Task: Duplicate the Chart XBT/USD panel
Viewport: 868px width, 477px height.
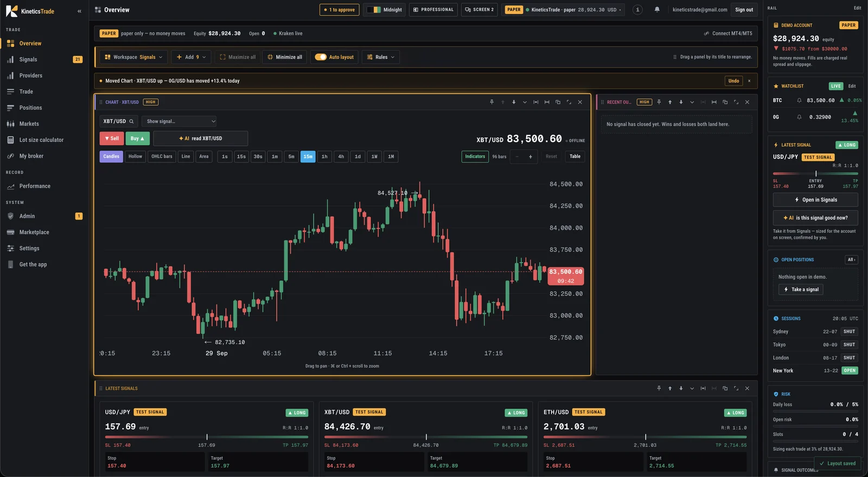Action: (x=558, y=102)
